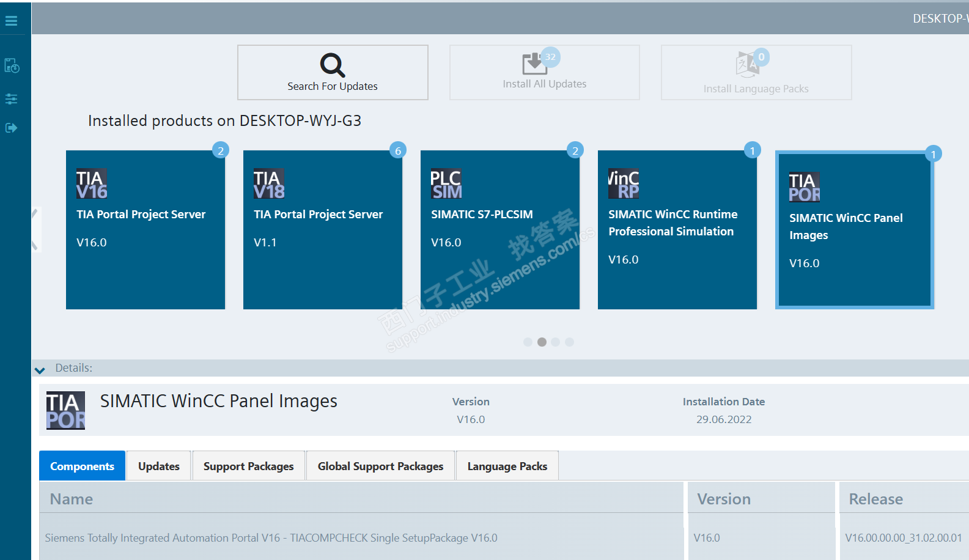Click the logout exit sidebar icon

click(11, 128)
